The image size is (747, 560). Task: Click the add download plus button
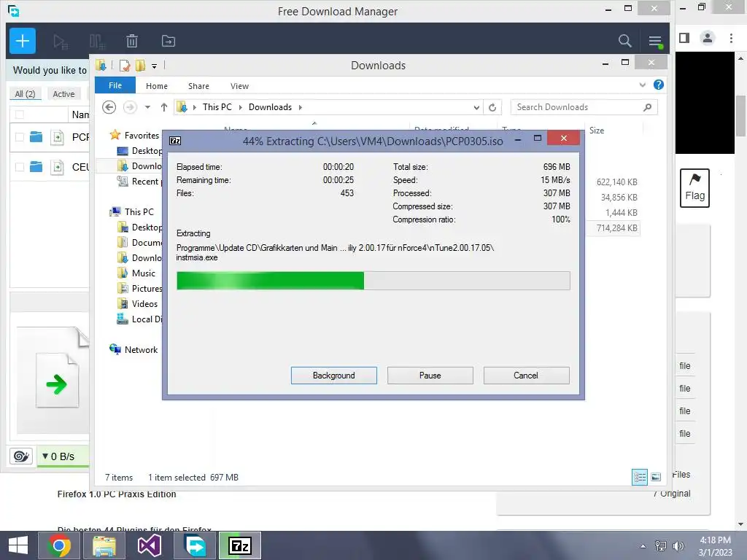pyautogui.click(x=23, y=41)
